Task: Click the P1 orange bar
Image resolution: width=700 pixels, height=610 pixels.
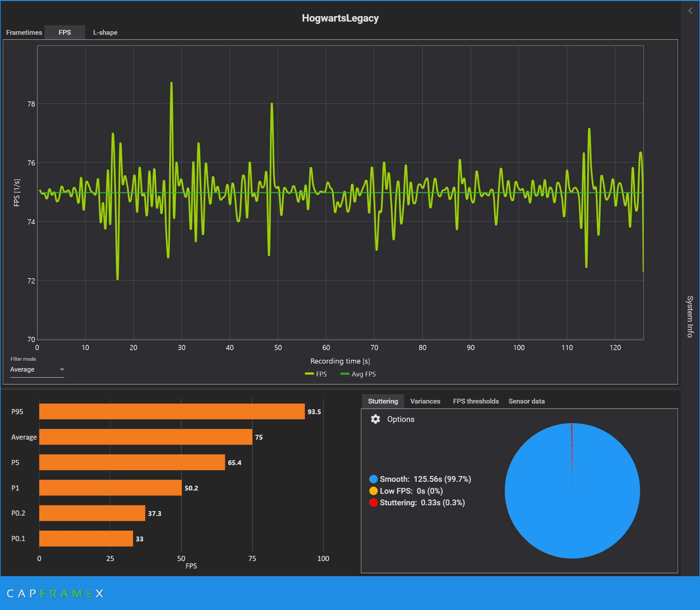Action: (x=110, y=488)
